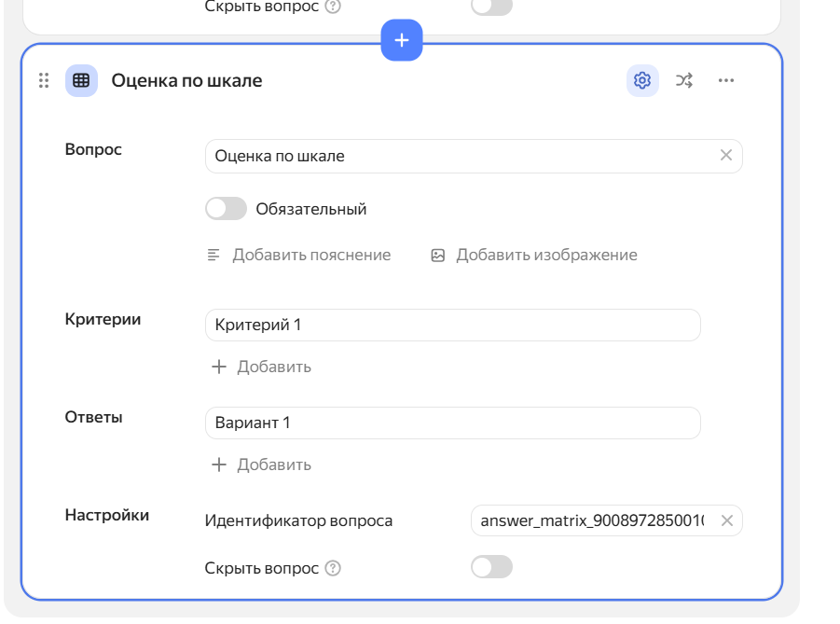840x624 pixels.
Task: Add a new answer under Ответы
Action: click(262, 465)
